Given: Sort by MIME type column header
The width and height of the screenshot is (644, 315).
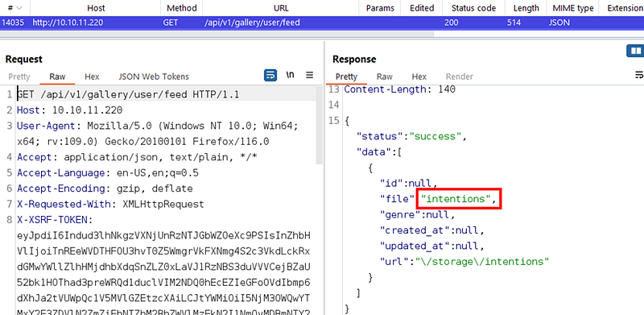Looking at the screenshot, I should [x=574, y=8].
